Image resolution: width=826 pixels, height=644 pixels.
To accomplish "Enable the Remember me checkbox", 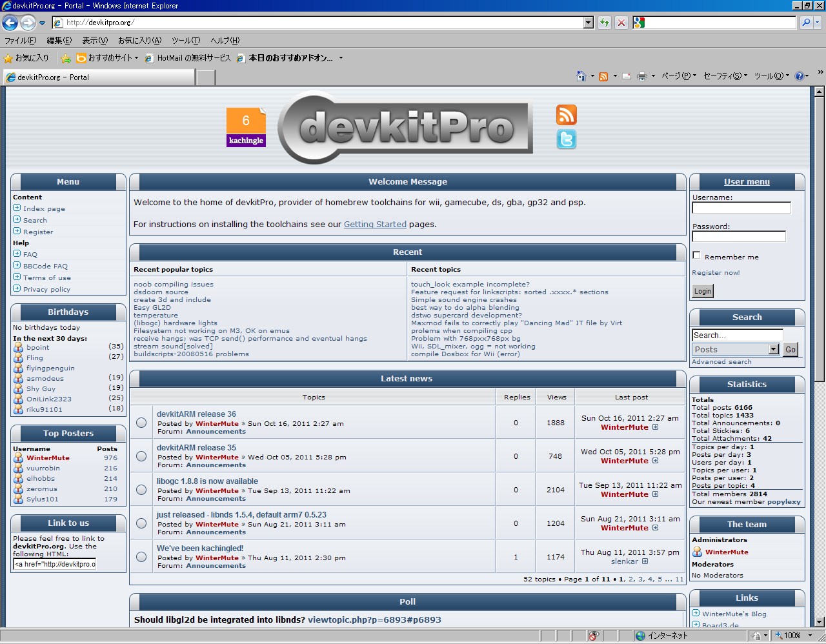I will coord(696,256).
